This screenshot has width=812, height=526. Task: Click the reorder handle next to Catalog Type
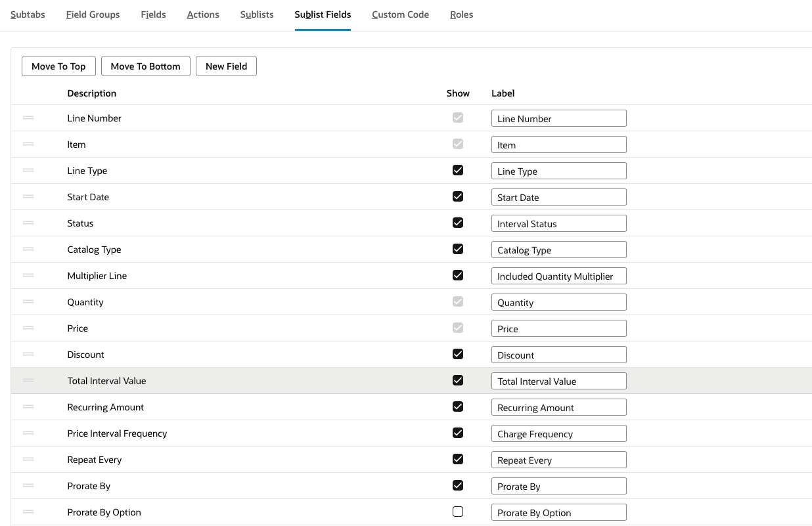[x=28, y=249]
